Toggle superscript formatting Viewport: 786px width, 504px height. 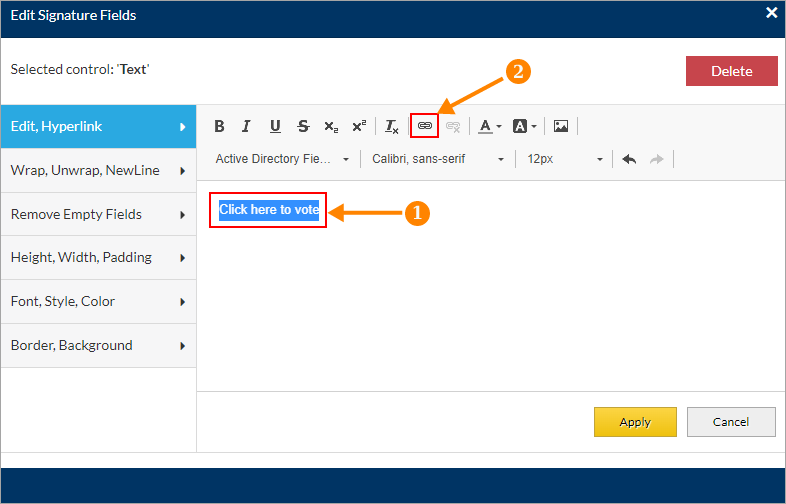[x=359, y=127]
